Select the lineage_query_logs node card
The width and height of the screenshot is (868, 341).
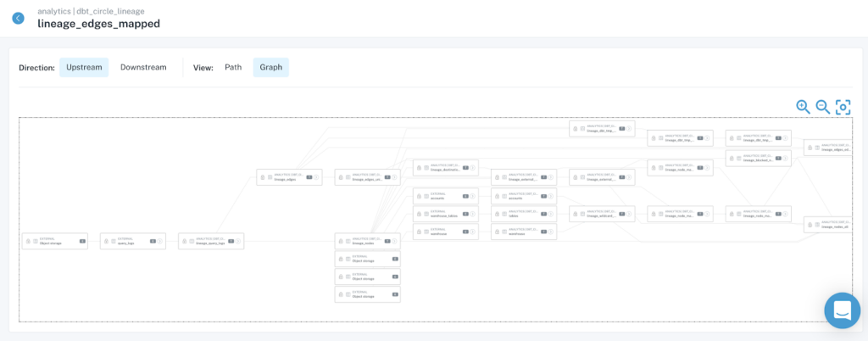point(211,242)
